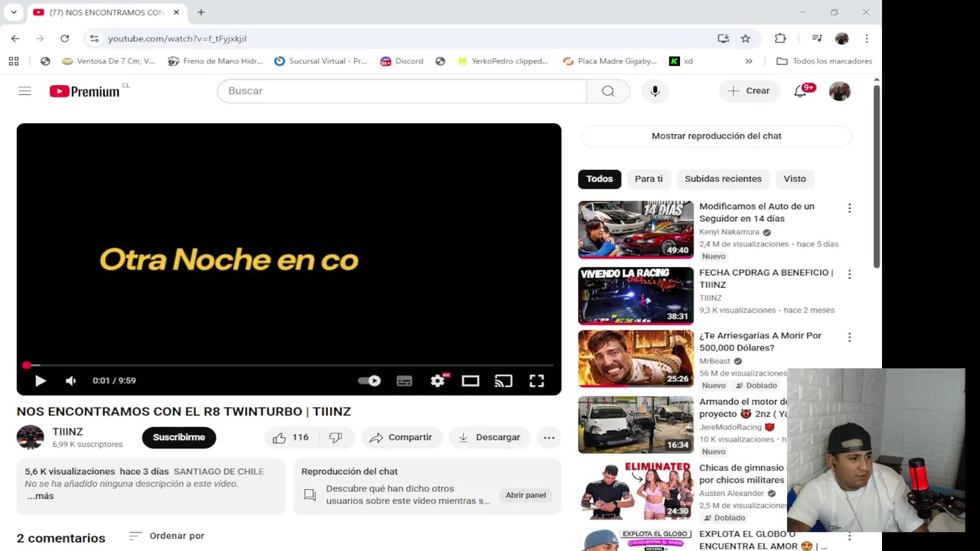Image resolution: width=980 pixels, height=551 pixels.
Task: Select the Todos filter chip
Action: click(x=599, y=179)
